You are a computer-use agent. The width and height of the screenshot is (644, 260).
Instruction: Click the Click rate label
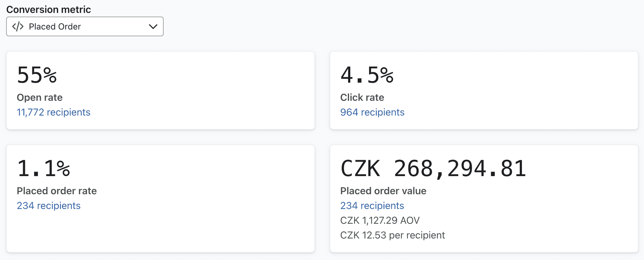[362, 97]
